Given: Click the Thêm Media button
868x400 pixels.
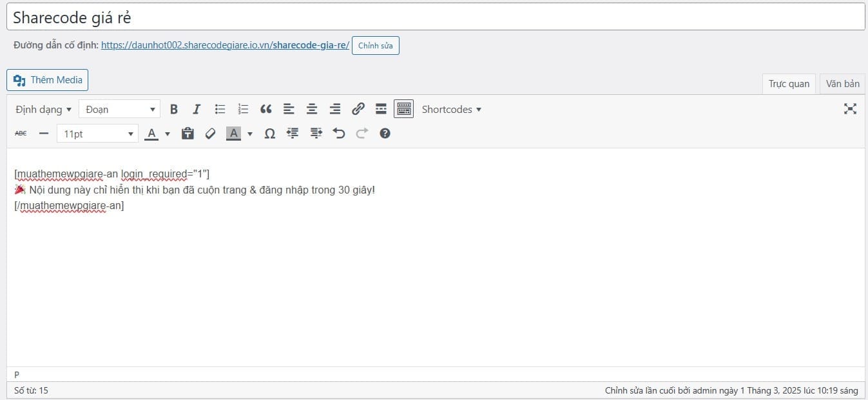Looking at the screenshot, I should pos(48,80).
